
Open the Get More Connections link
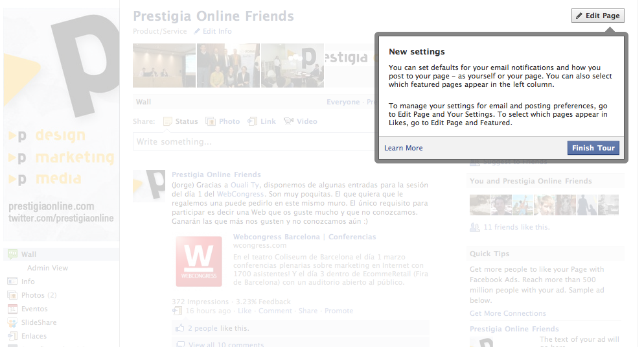coord(508,313)
